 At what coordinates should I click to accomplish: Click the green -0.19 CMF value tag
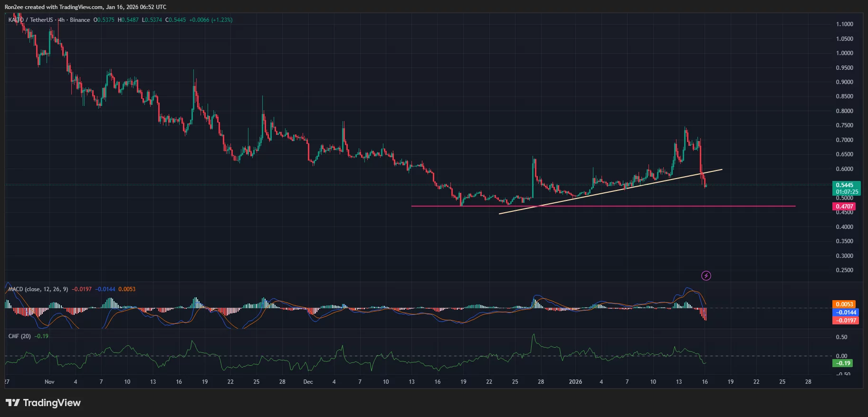(843, 363)
